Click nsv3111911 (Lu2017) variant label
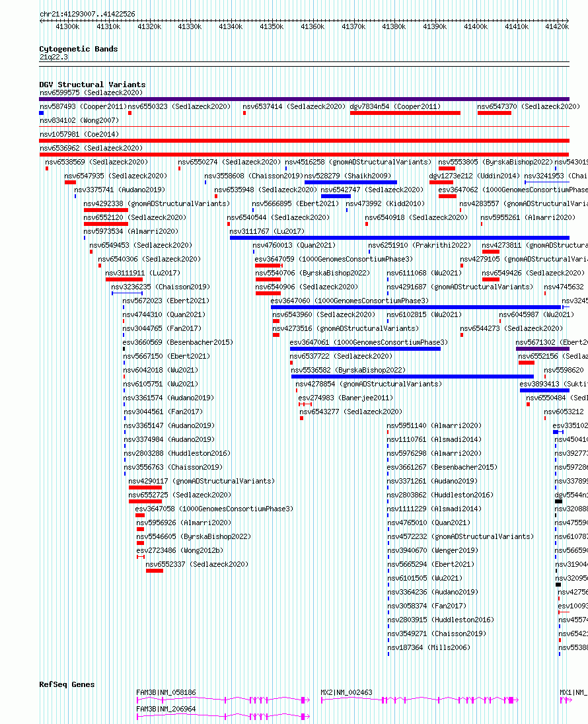Image resolution: width=588 pixels, height=724 pixels. coord(143,273)
